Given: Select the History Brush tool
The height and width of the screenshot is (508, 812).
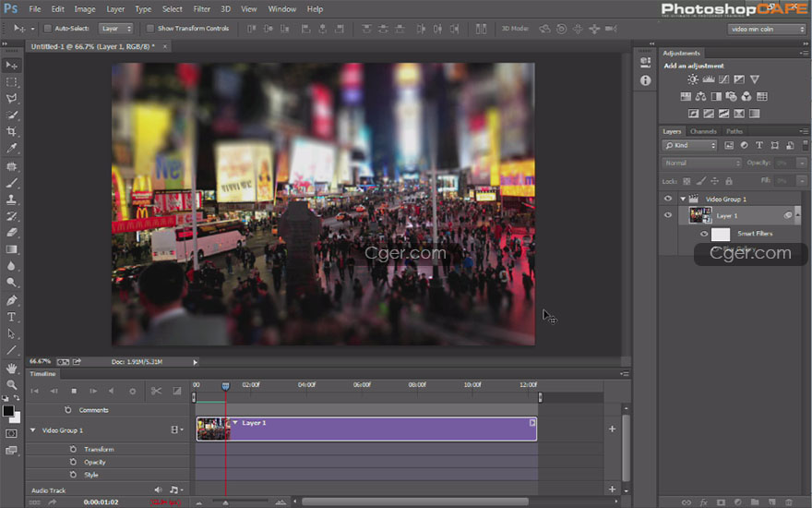Looking at the screenshot, I should pyautogui.click(x=11, y=216).
